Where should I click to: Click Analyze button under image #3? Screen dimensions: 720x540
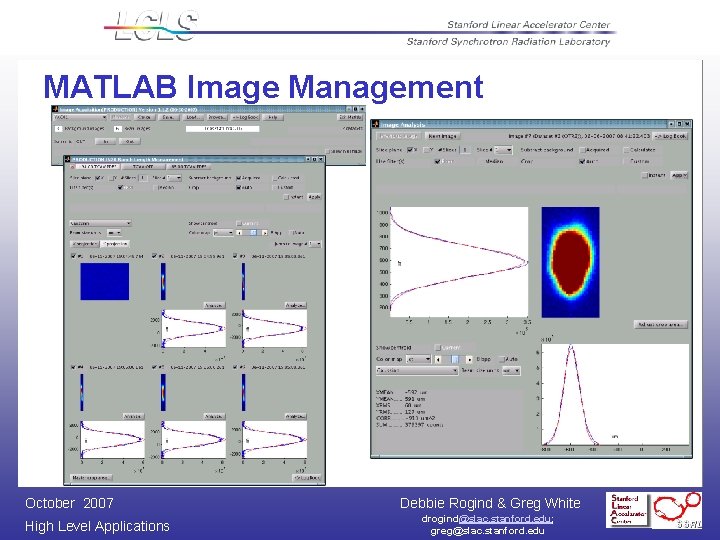[295, 305]
